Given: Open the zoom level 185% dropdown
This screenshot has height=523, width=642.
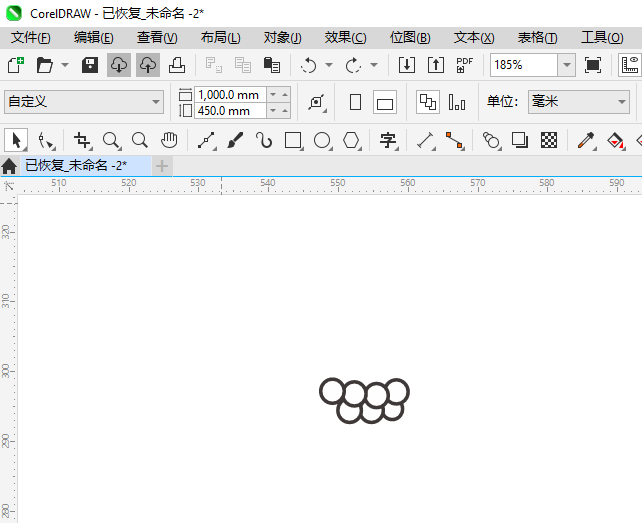Looking at the screenshot, I should [566, 65].
